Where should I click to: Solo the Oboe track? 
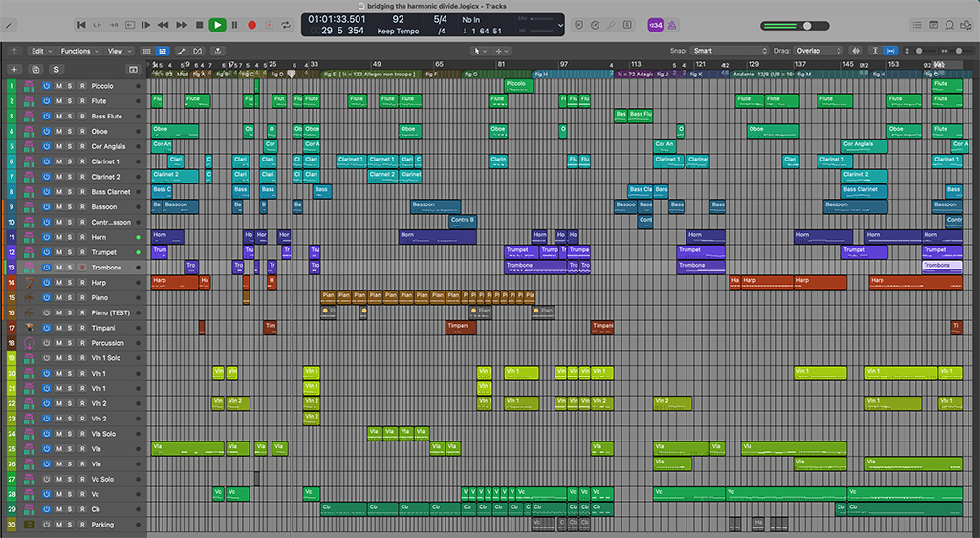(x=70, y=131)
